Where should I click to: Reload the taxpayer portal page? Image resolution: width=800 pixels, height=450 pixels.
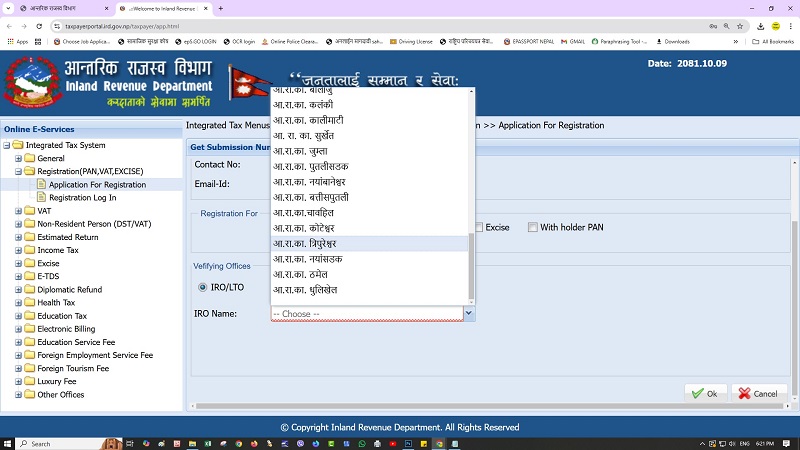(x=39, y=26)
